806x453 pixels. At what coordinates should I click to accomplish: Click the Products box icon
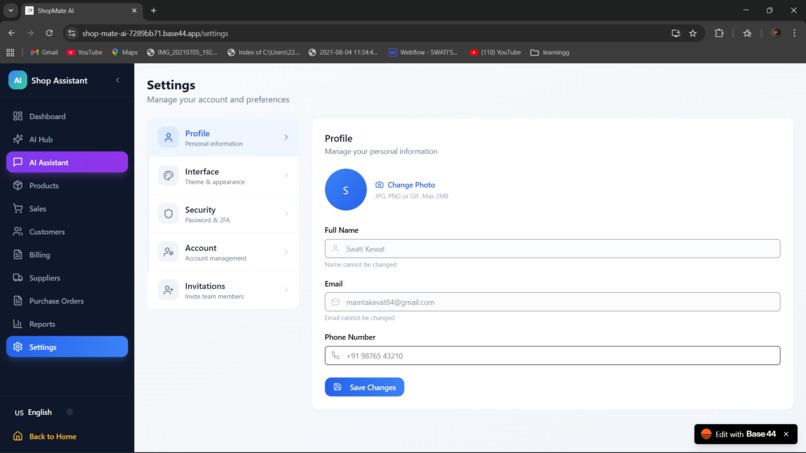18,185
